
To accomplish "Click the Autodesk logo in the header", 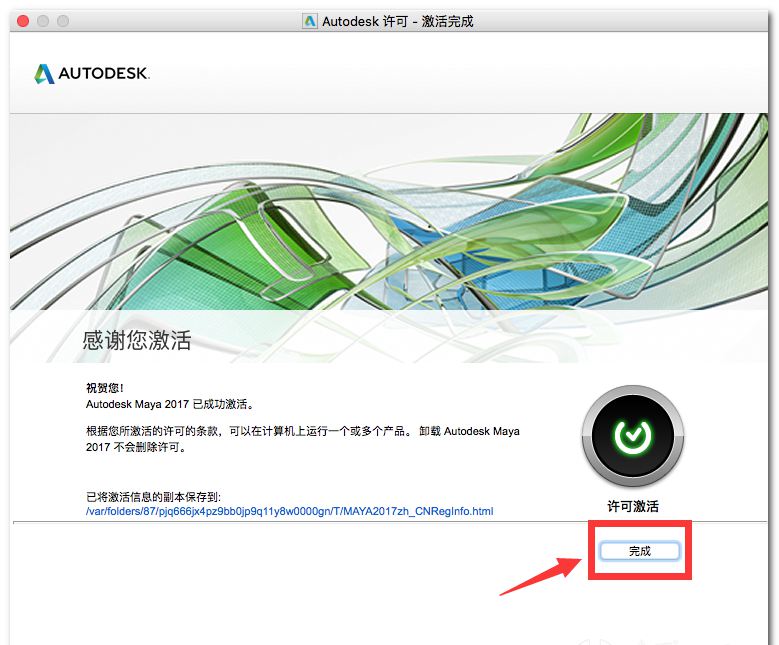I will (91, 74).
